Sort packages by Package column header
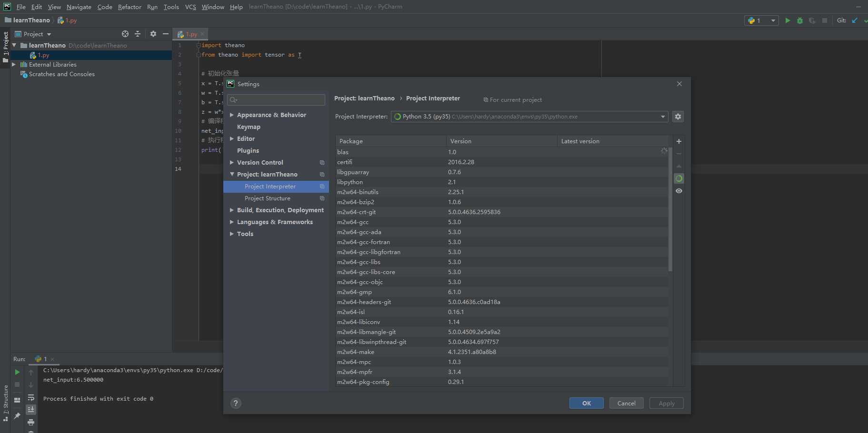 (390, 141)
